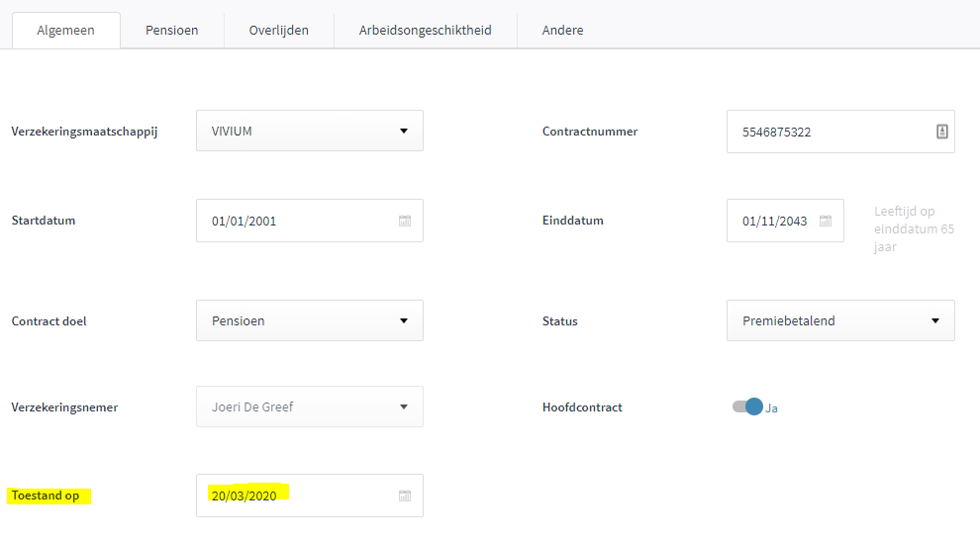Open the Verzekeringsnemer dropdown
Image resolution: width=980 pixels, height=540 pixels.
coord(309,406)
